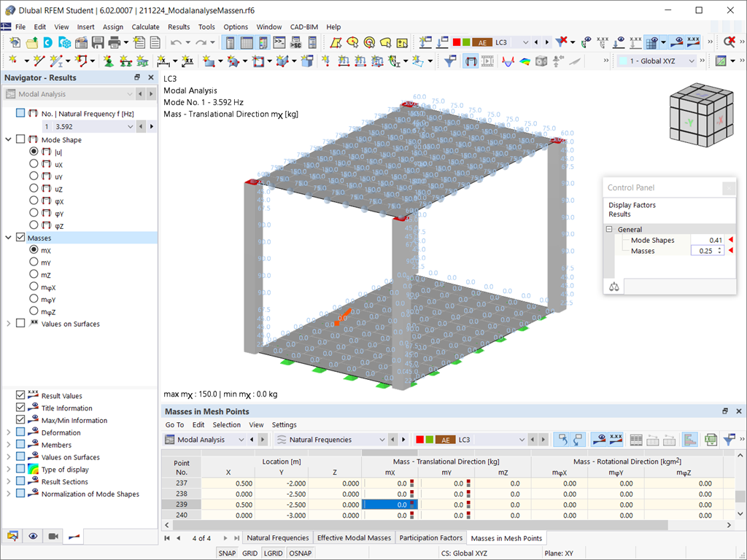
Task: Open a new model file
Action: pyautogui.click(x=15, y=42)
